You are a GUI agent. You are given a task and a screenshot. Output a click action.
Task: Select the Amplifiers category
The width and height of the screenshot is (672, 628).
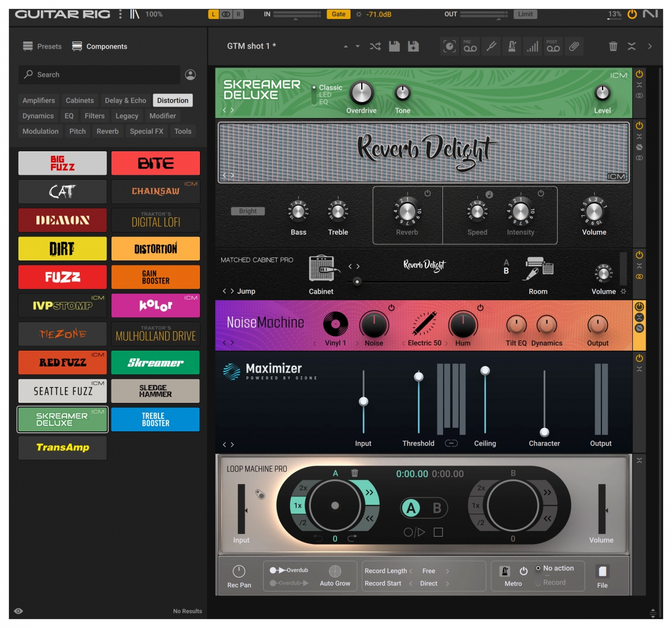[39, 100]
